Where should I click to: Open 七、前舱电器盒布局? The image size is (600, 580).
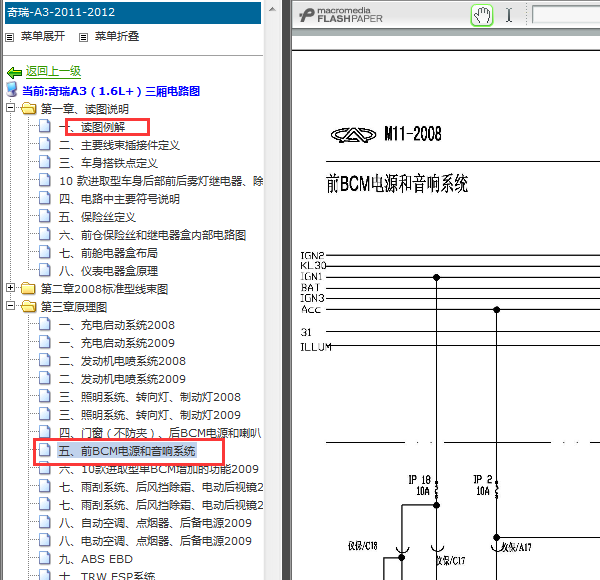(x=108, y=253)
